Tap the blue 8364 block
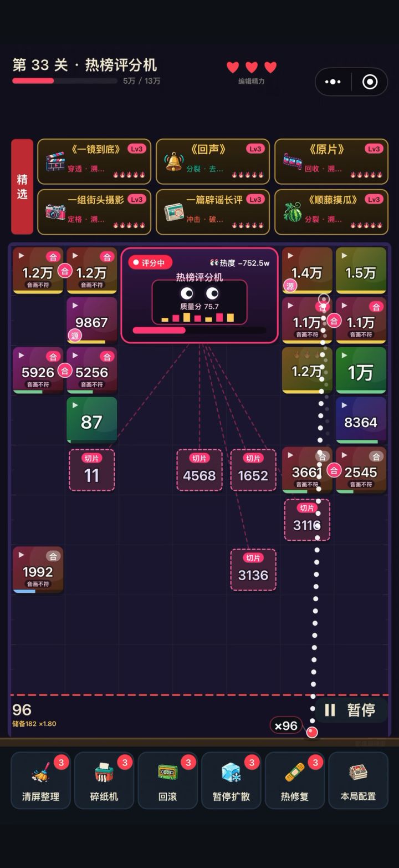 [361, 420]
